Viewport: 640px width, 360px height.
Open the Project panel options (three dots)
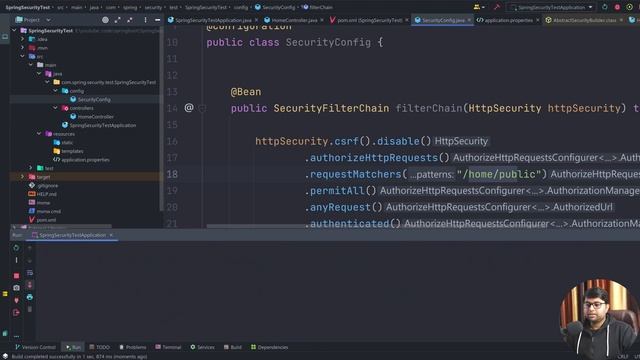[x=145, y=20]
